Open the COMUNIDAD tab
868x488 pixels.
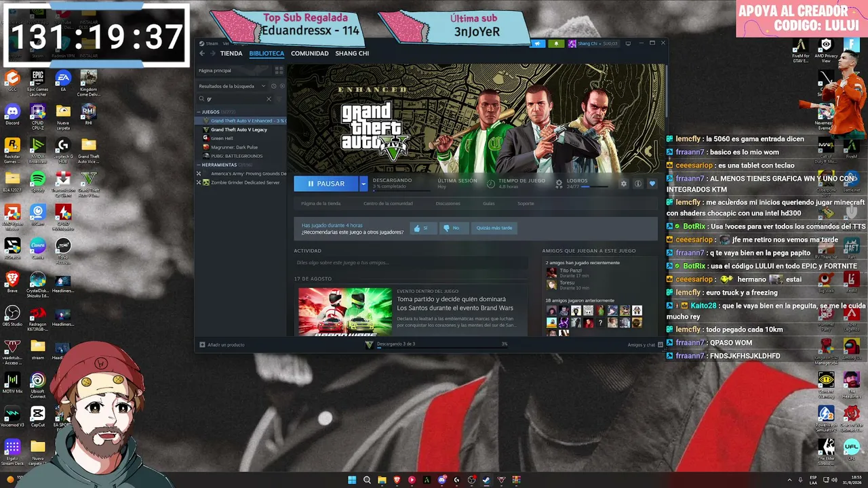click(310, 54)
